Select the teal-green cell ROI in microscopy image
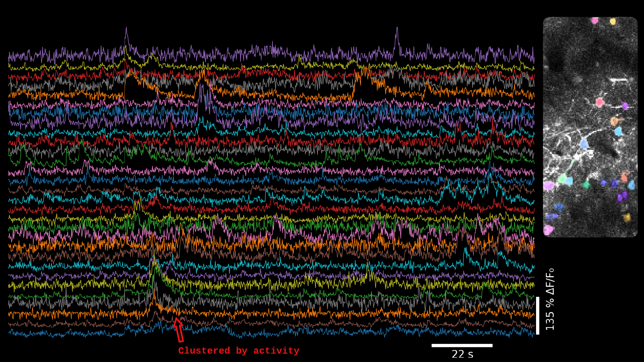Image resolution: width=644 pixels, height=362 pixels. (586, 184)
